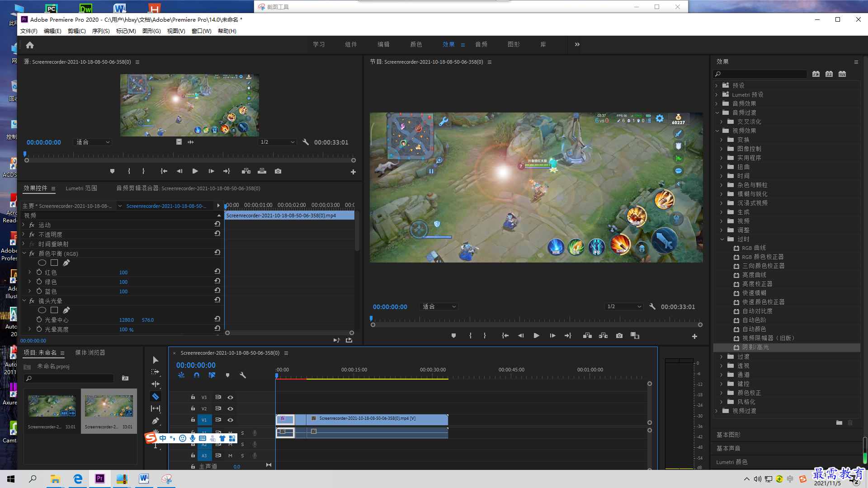Collapse the 镜头光晕 effect
868x488 pixels.
24,300
